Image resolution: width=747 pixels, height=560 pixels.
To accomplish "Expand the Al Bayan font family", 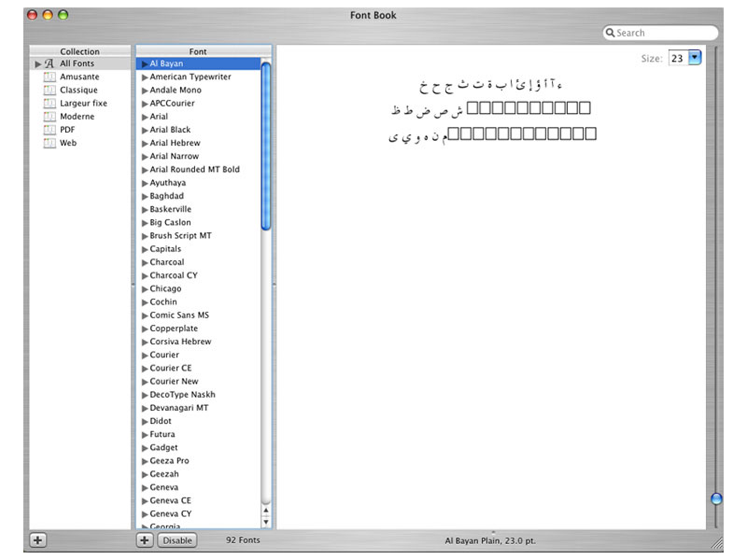I will (x=145, y=63).
